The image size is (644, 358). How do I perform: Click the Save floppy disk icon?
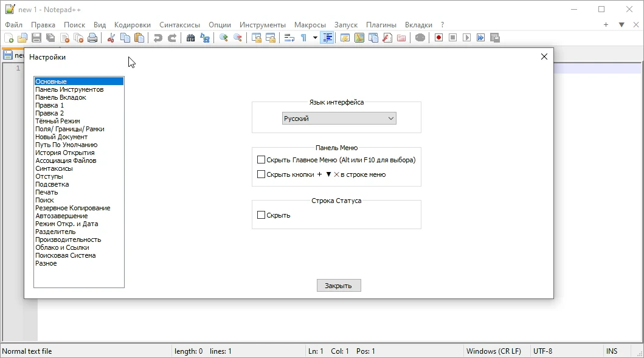(x=36, y=38)
